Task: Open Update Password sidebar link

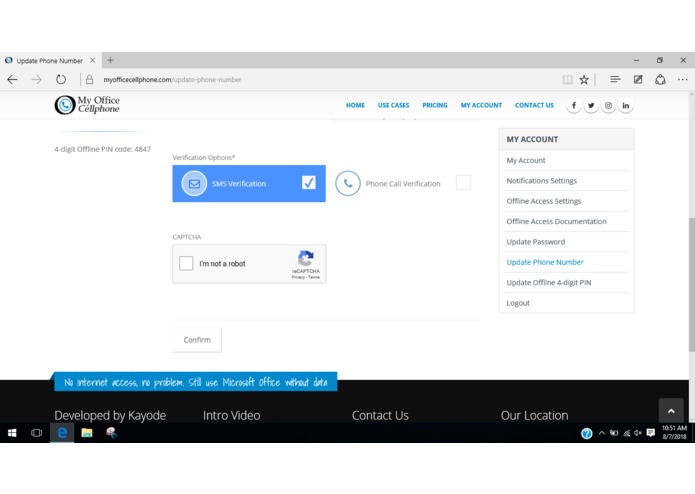Action: (535, 242)
